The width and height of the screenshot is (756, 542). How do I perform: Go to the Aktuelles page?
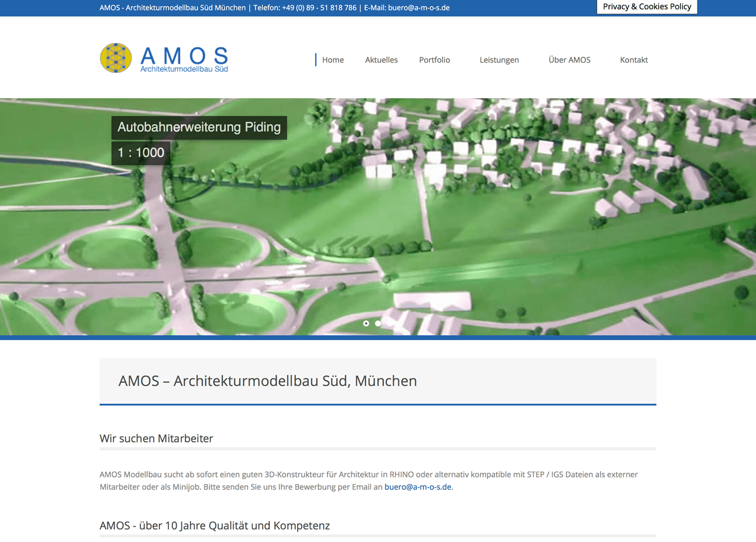pos(382,60)
